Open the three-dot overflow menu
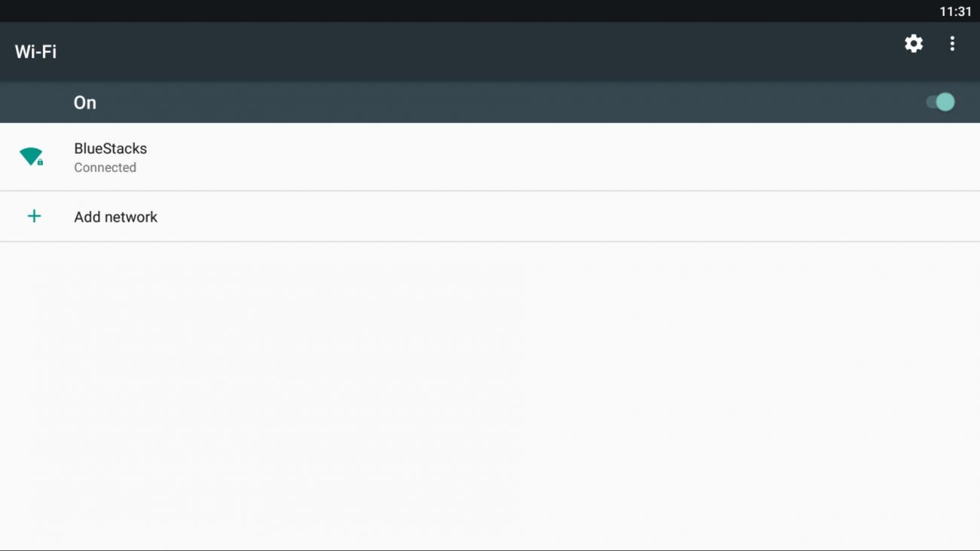Image resolution: width=980 pixels, height=551 pixels. coord(952,44)
